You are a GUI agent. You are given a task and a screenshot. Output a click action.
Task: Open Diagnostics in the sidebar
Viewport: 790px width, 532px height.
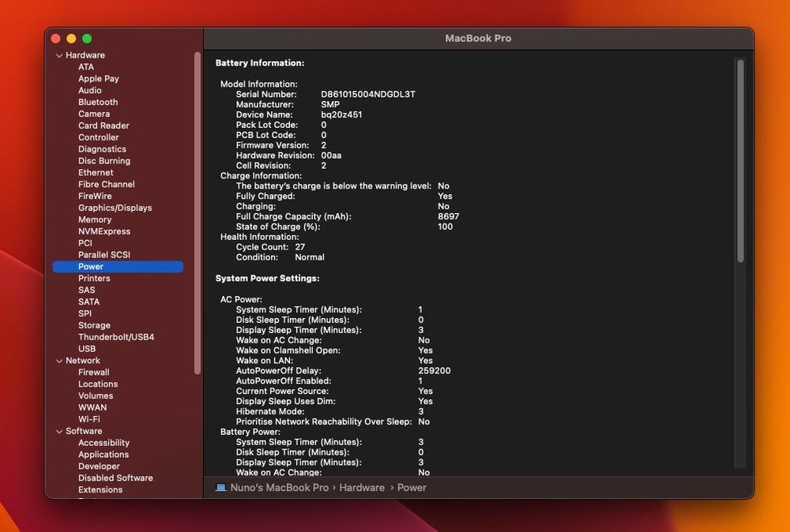pyautogui.click(x=102, y=149)
